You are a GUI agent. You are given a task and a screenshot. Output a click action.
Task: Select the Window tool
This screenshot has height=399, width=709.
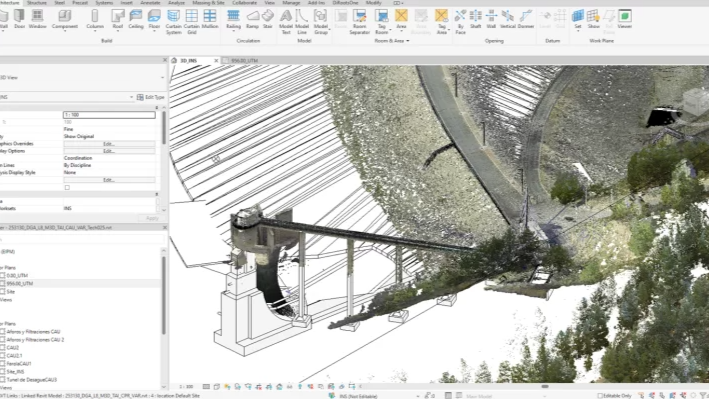pos(38,19)
